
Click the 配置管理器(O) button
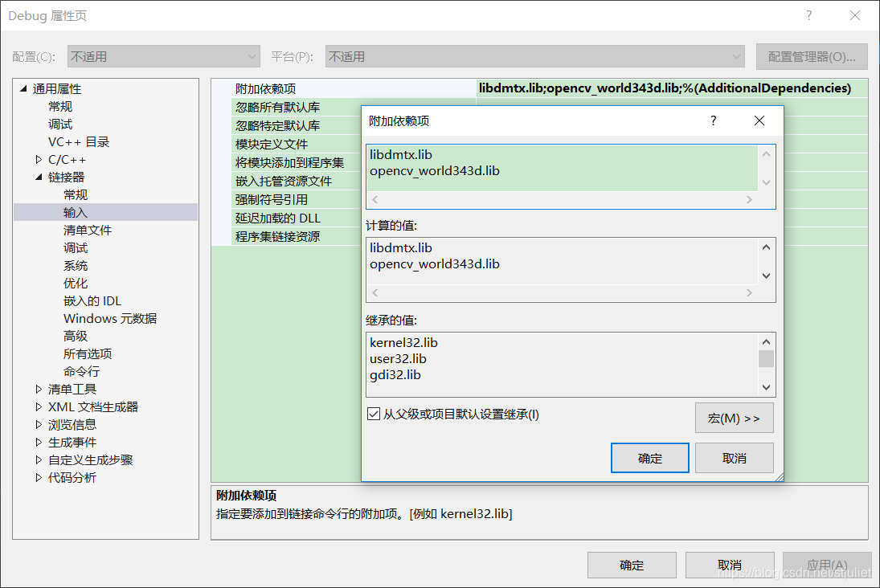811,56
